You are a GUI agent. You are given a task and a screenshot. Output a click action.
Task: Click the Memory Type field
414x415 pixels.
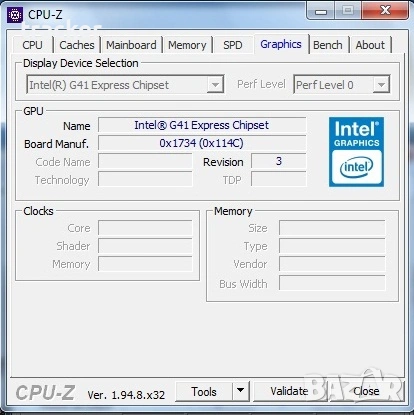tap(332, 246)
